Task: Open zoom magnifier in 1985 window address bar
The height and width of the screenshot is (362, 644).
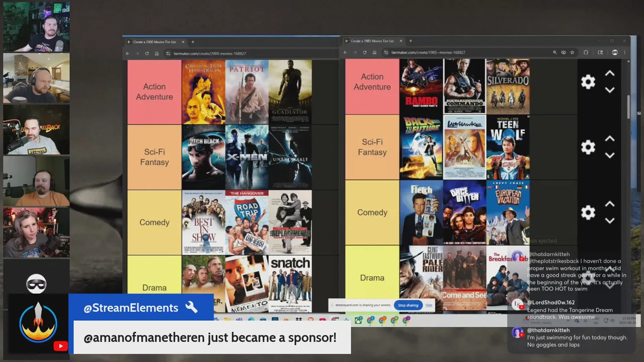Action: click(554, 52)
